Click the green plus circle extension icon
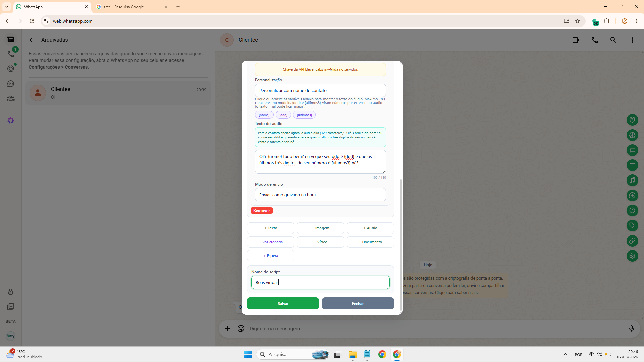The image size is (644, 362). coord(632,195)
